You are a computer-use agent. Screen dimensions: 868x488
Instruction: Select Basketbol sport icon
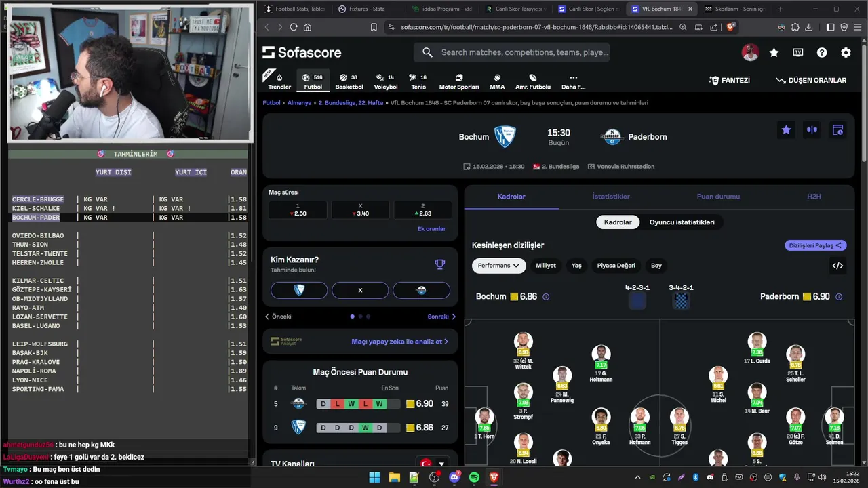click(x=349, y=81)
